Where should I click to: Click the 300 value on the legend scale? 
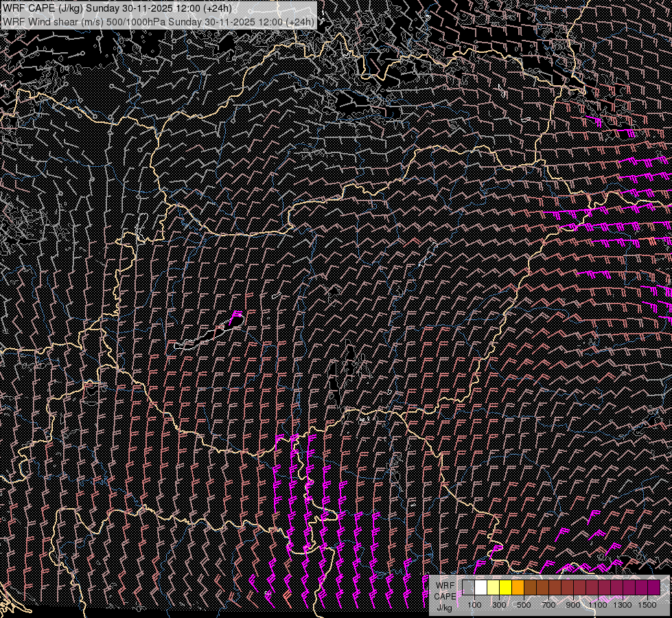tap(499, 605)
